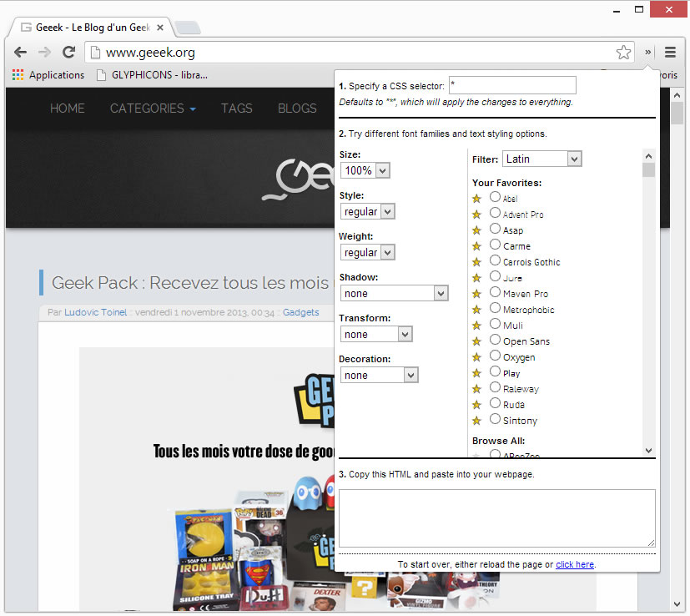Image resolution: width=690 pixels, height=616 pixels.
Task: Open TAGS in site navigation
Action: (236, 109)
